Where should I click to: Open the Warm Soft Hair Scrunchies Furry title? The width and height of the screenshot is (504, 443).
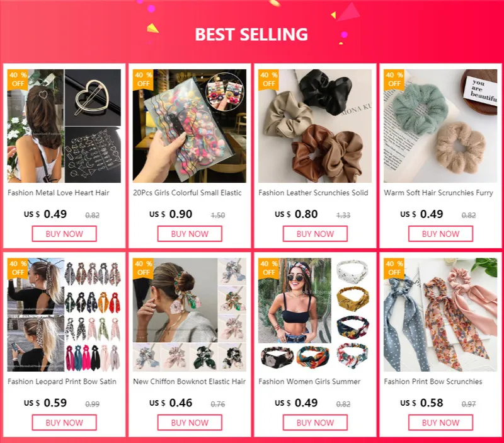pos(438,193)
